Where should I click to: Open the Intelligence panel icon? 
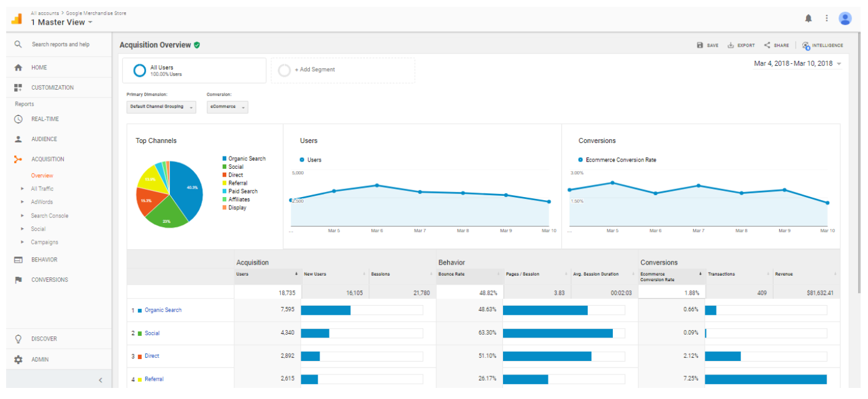pos(805,45)
